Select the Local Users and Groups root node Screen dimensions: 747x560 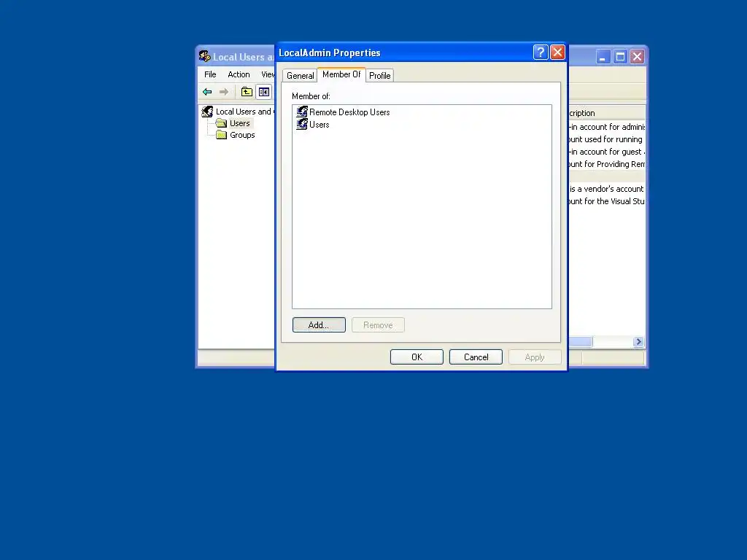(245, 112)
